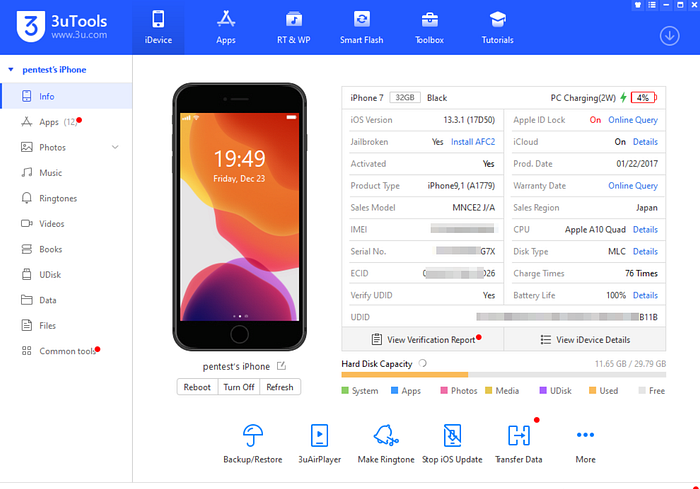Click the iOS Version value 13.3.1 (17D50)
The image size is (700, 489).
point(469,120)
